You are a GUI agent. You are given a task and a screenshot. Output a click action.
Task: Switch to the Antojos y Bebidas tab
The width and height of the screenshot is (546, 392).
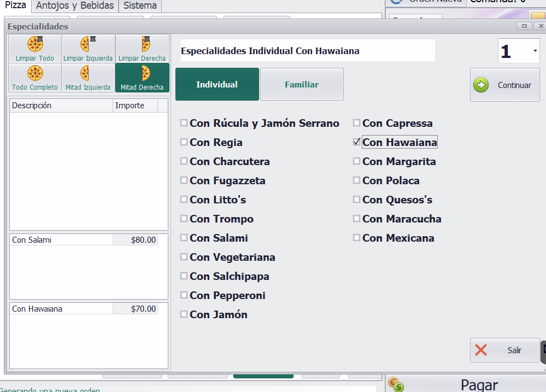pos(75,6)
